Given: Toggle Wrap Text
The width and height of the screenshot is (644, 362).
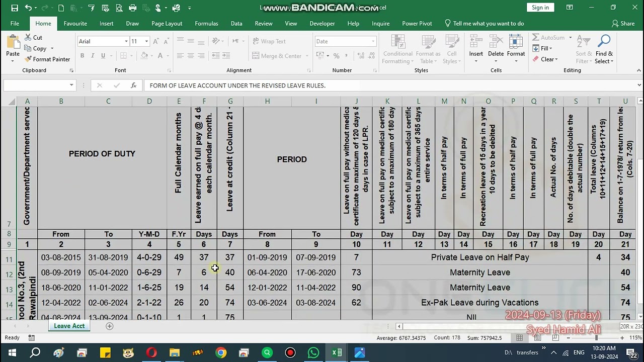Looking at the screenshot, I should point(269,41).
